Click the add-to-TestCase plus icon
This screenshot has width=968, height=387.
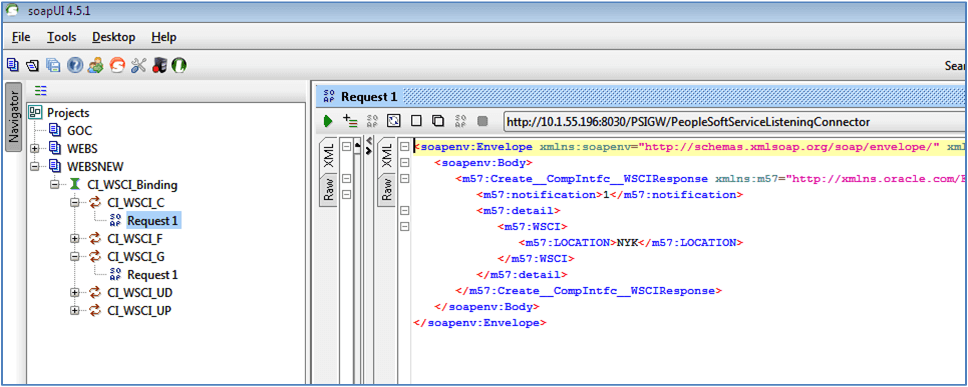coord(349,120)
